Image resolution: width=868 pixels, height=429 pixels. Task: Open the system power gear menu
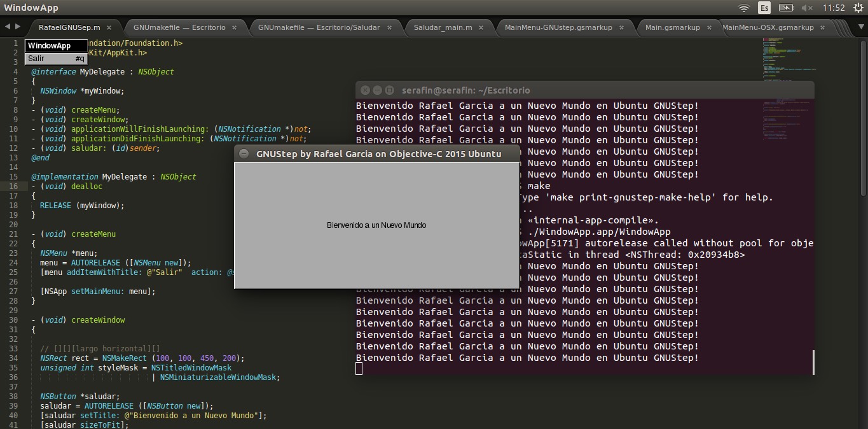858,8
